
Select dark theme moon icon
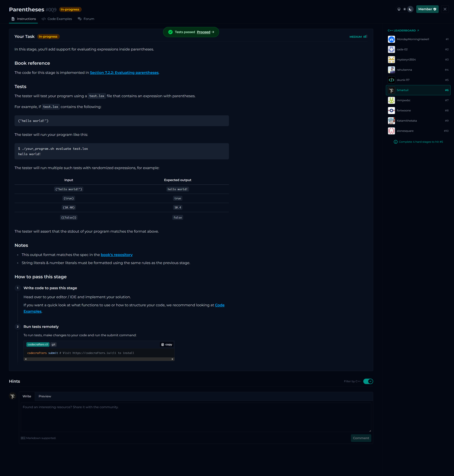[410, 9]
